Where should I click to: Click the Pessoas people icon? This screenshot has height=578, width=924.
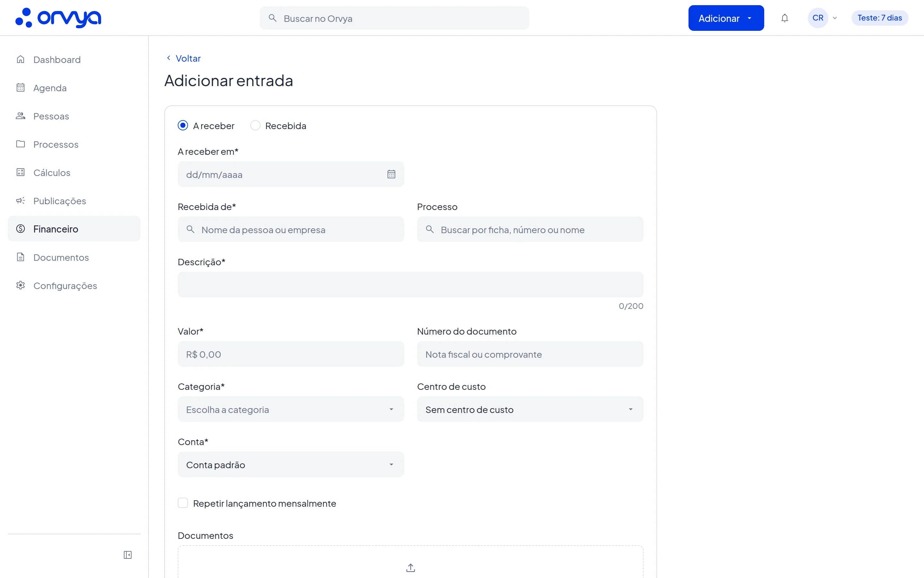(x=21, y=116)
